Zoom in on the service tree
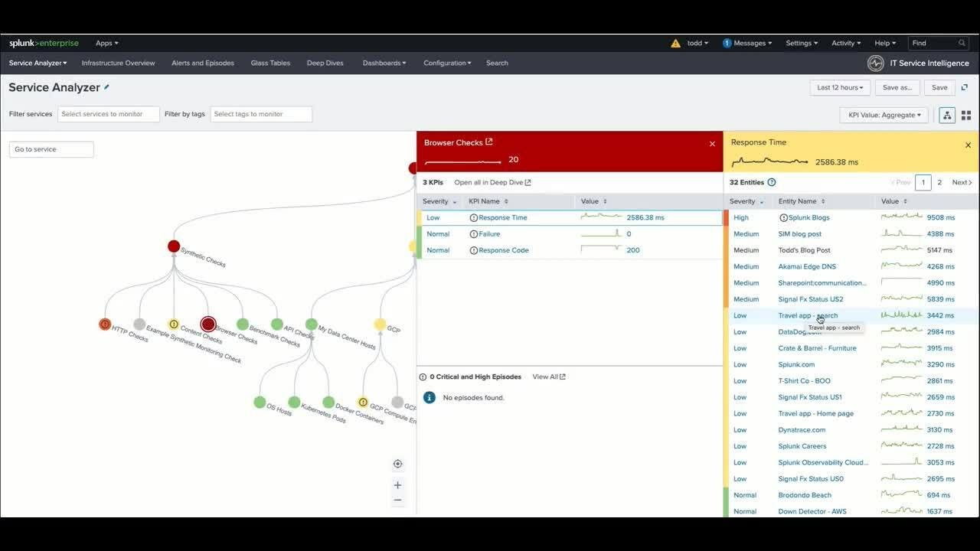This screenshot has width=980, height=551. [x=397, y=485]
